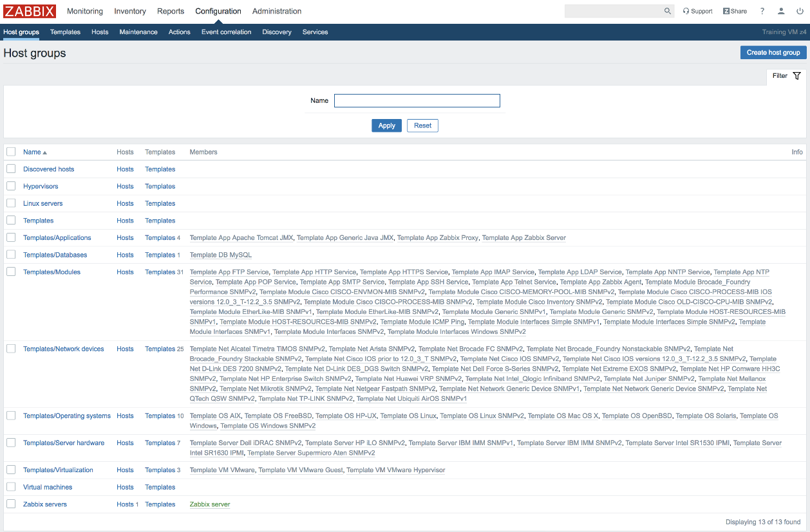Open Templates/Operating systems group

(67, 416)
